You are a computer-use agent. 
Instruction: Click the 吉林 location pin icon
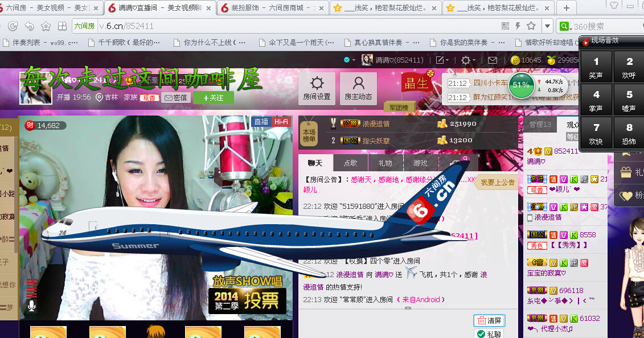tap(99, 98)
